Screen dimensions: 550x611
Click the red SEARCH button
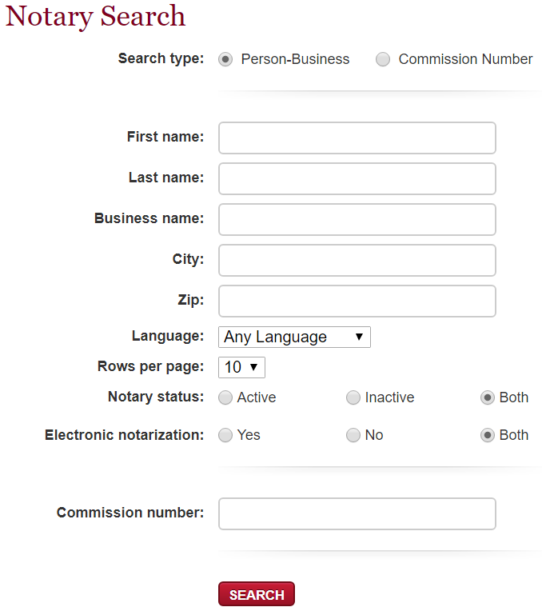click(256, 594)
